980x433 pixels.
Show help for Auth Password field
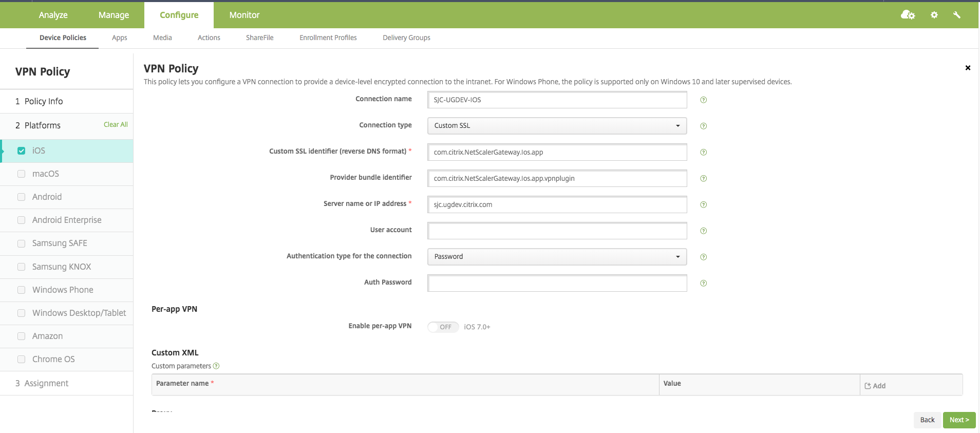[x=703, y=283]
